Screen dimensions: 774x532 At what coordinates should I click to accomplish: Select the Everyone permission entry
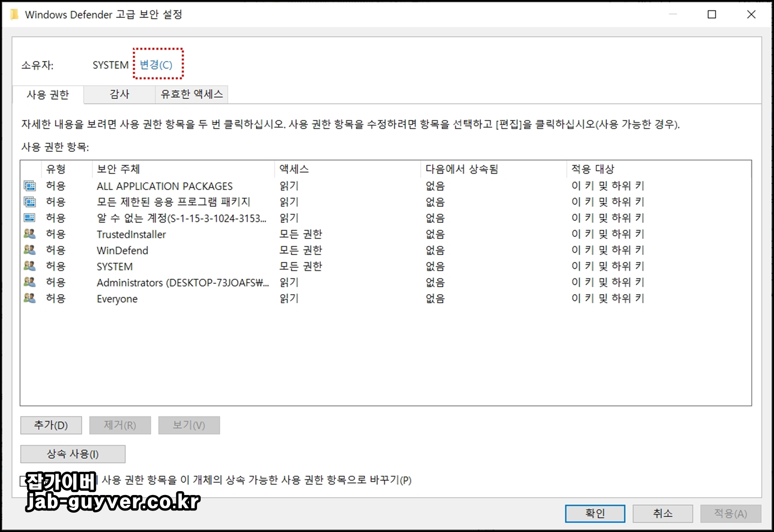point(385,298)
